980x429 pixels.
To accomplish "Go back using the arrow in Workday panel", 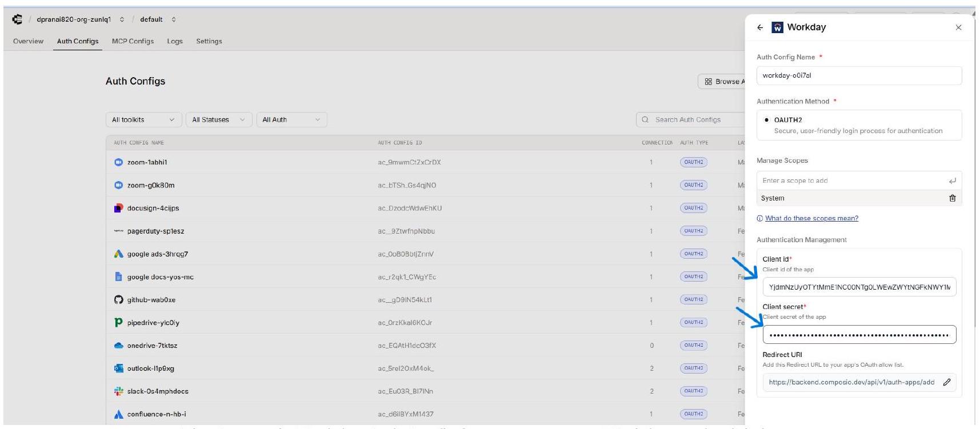I will point(760,27).
